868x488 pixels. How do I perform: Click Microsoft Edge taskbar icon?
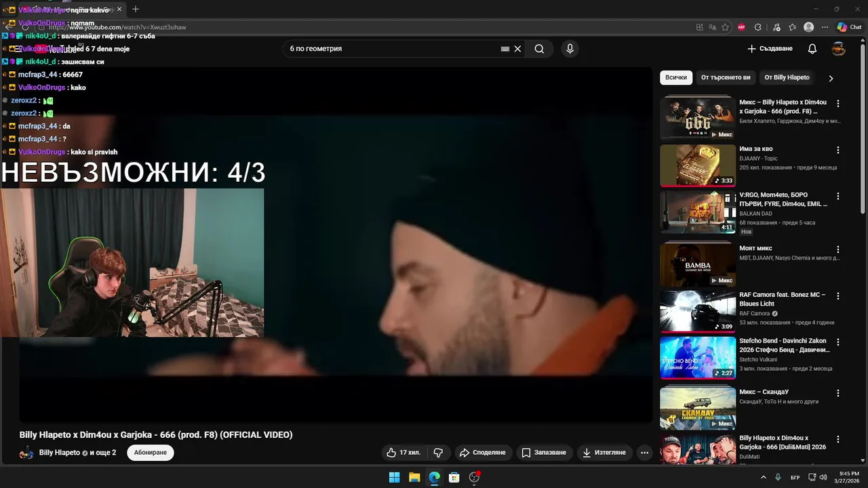tap(434, 477)
